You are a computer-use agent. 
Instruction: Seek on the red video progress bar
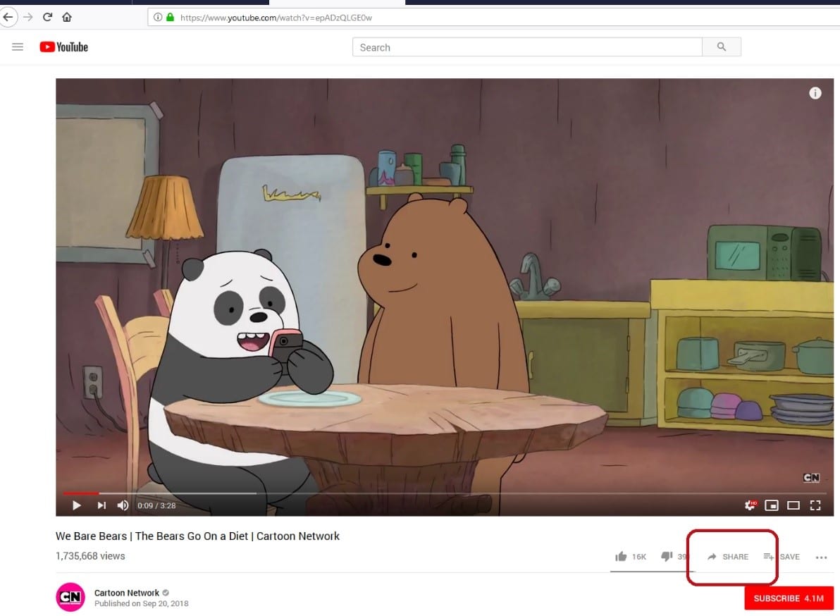(445, 493)
